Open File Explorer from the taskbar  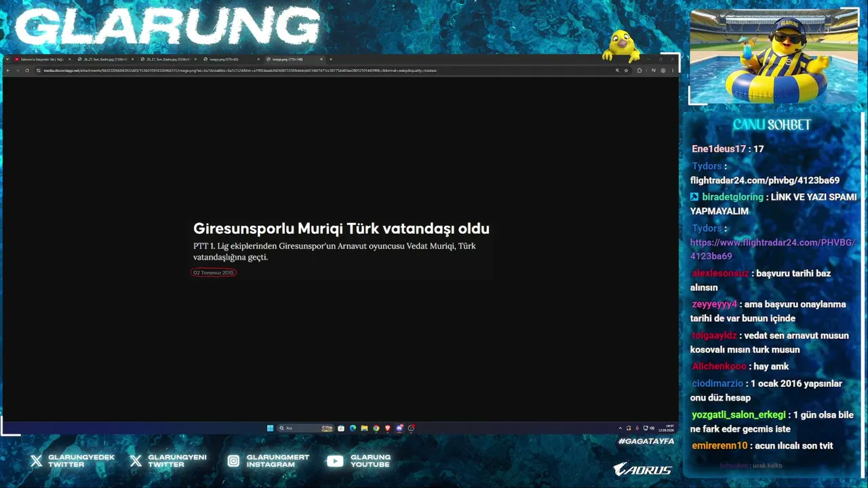click(x=364, y=428)
